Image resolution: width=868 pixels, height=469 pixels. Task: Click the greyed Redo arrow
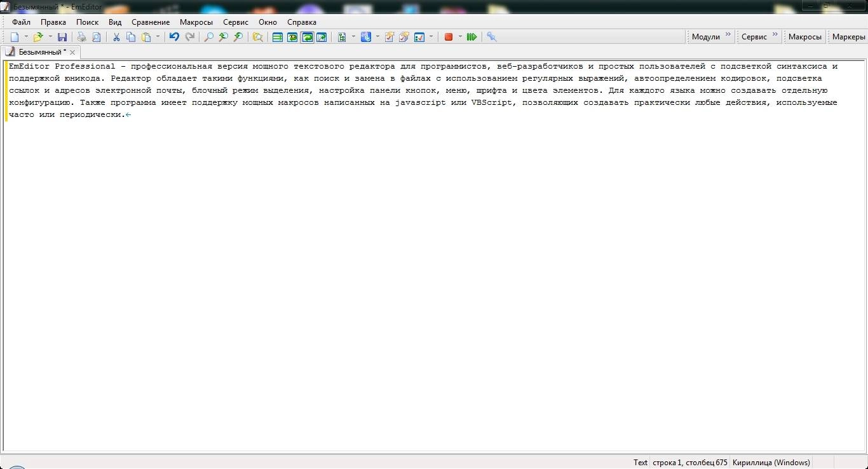189,37
